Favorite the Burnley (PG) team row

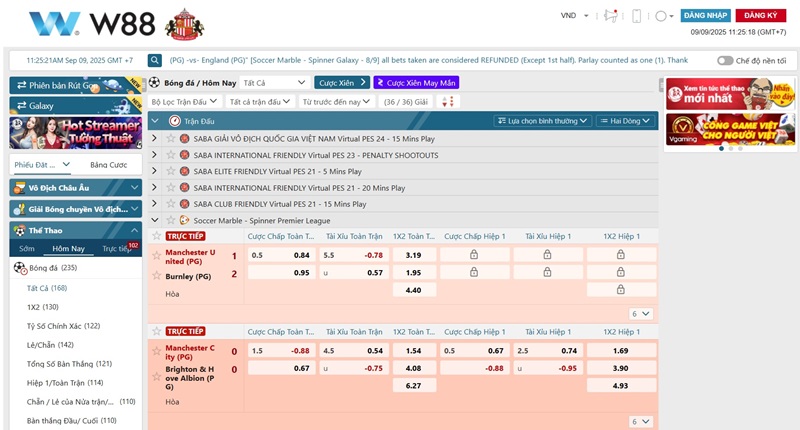pyautogui.click(x=157, y=275)
